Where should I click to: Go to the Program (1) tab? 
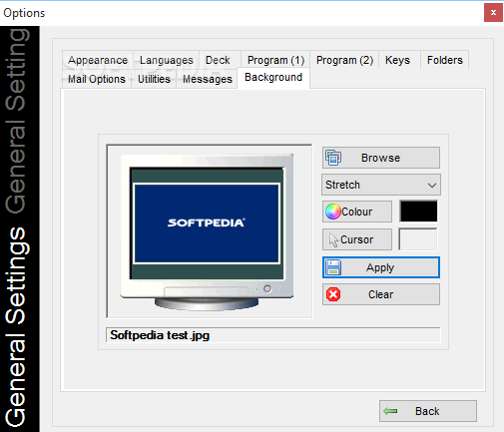pyautogui.click(x=275, y=60)
